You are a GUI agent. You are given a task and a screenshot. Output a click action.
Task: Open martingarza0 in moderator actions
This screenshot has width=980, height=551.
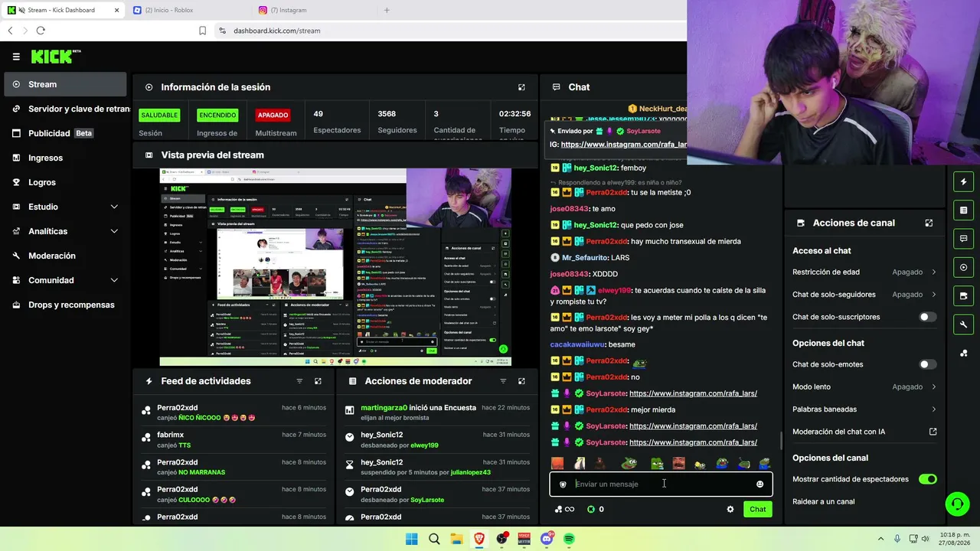[384, 407]
